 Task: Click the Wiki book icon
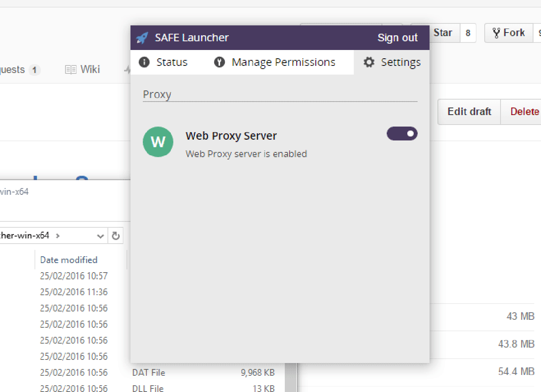[71, 70]
